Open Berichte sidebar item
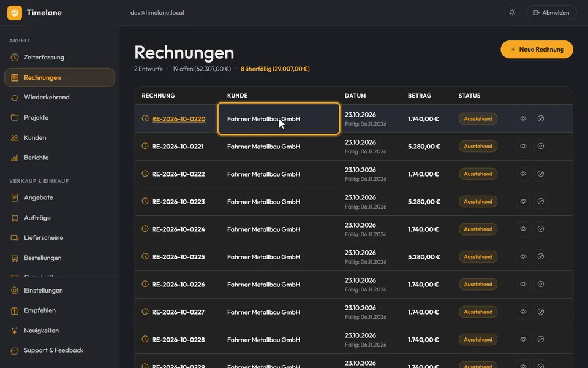 tap(59, 158)
